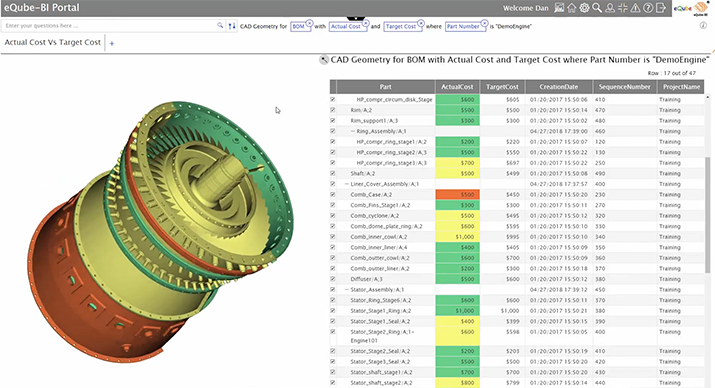Collapse the Liner_Cover_Assembly/A;1 node
Viewport: 715px width, 388px height.
(347, 184)
